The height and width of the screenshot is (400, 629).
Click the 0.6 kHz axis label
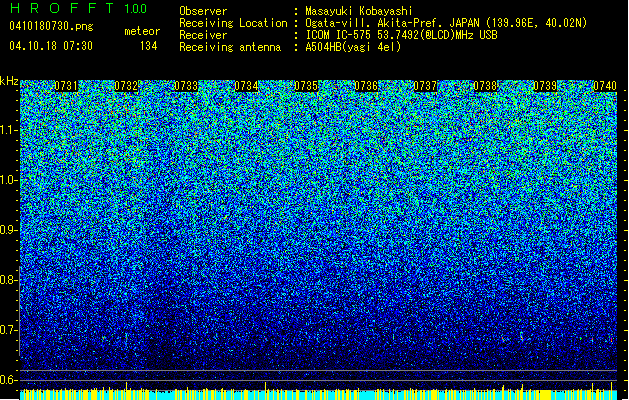(8, 380)
